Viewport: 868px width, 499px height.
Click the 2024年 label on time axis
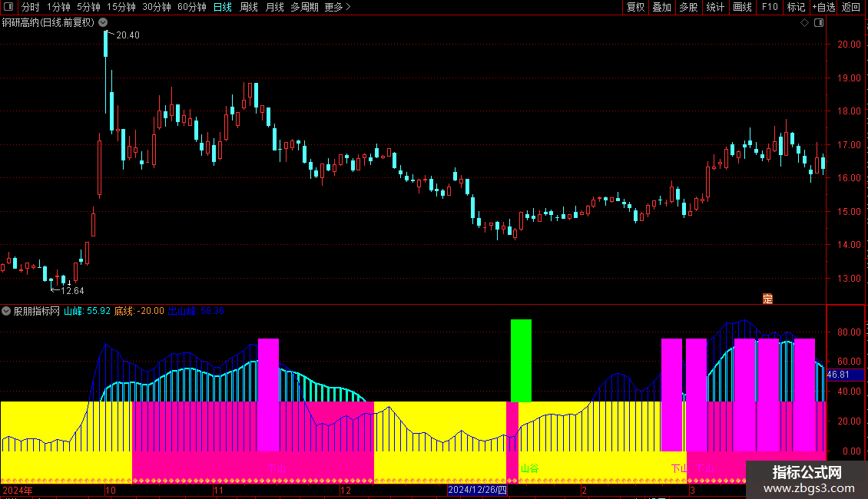coord(17,490)
